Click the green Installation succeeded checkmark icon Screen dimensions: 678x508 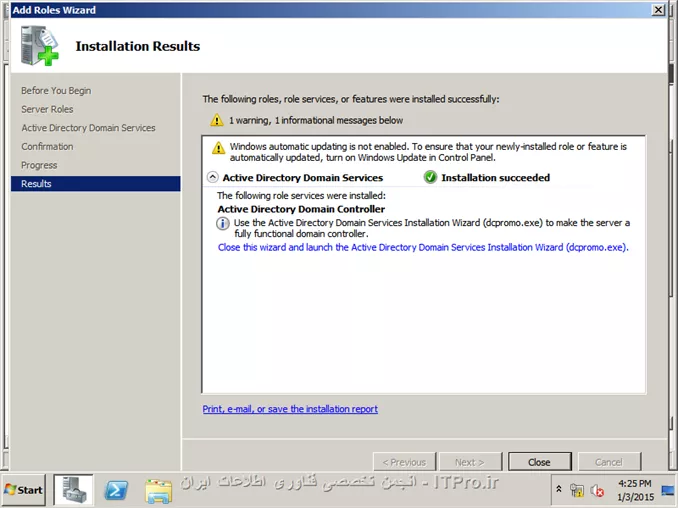pyautogui.click(x=430, y=177)
